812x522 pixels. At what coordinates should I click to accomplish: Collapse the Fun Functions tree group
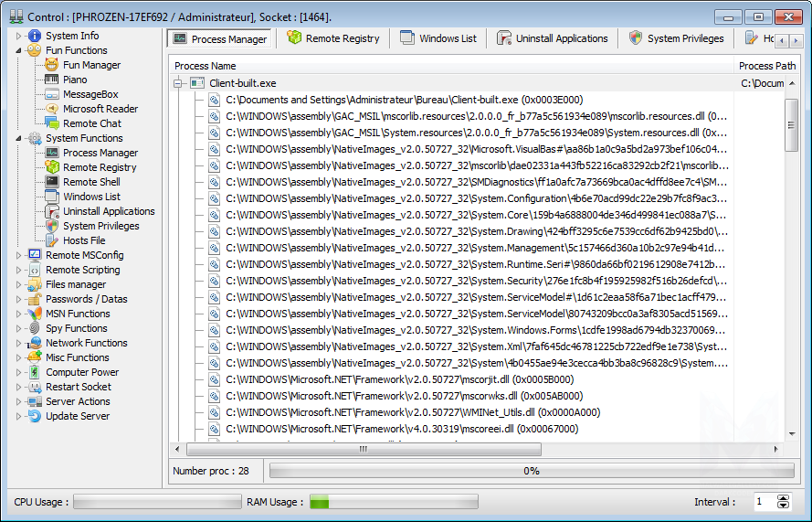click(18, 50)
